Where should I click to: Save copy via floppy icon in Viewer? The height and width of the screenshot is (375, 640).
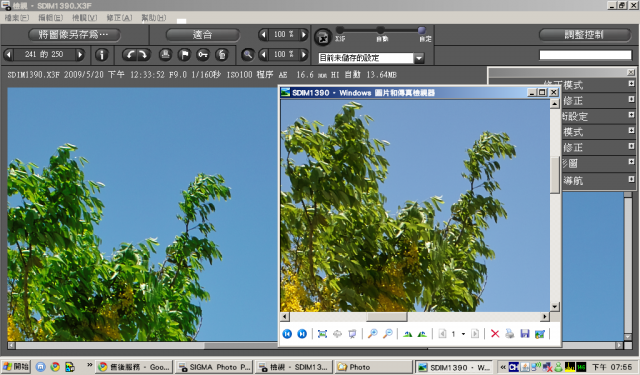(x=524, y=334)
